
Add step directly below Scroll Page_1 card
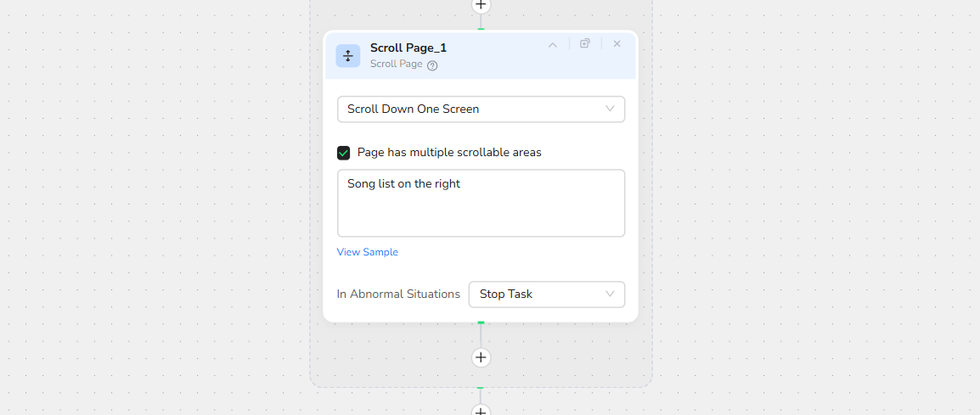[x=481, y=357]
